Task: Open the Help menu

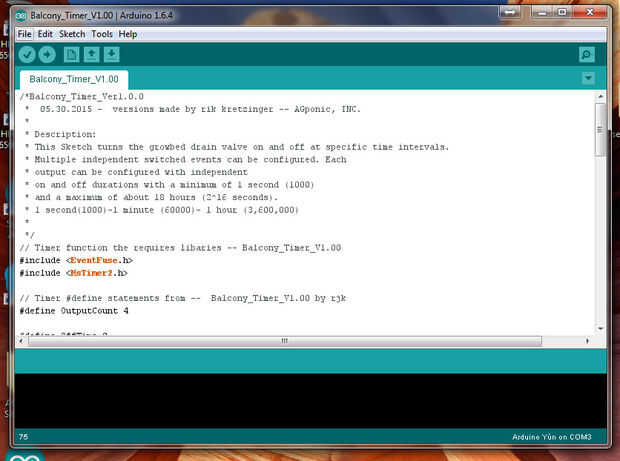Action: [128, 34]
